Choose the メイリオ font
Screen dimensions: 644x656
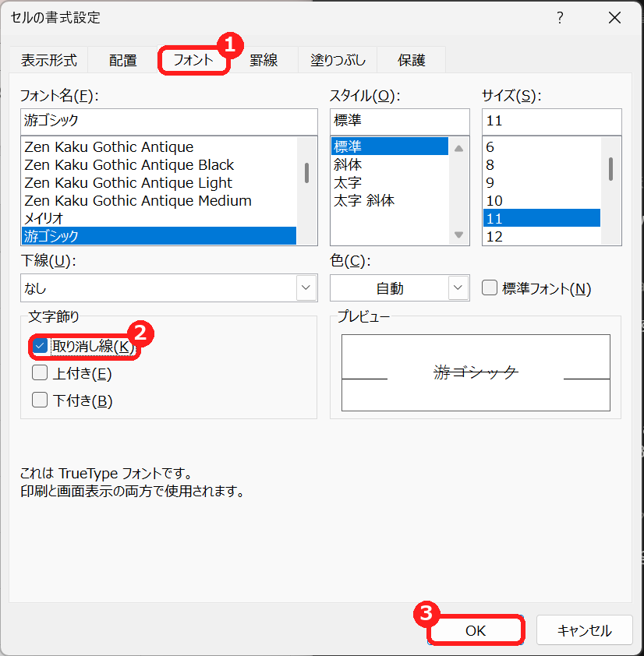(159, 218)
